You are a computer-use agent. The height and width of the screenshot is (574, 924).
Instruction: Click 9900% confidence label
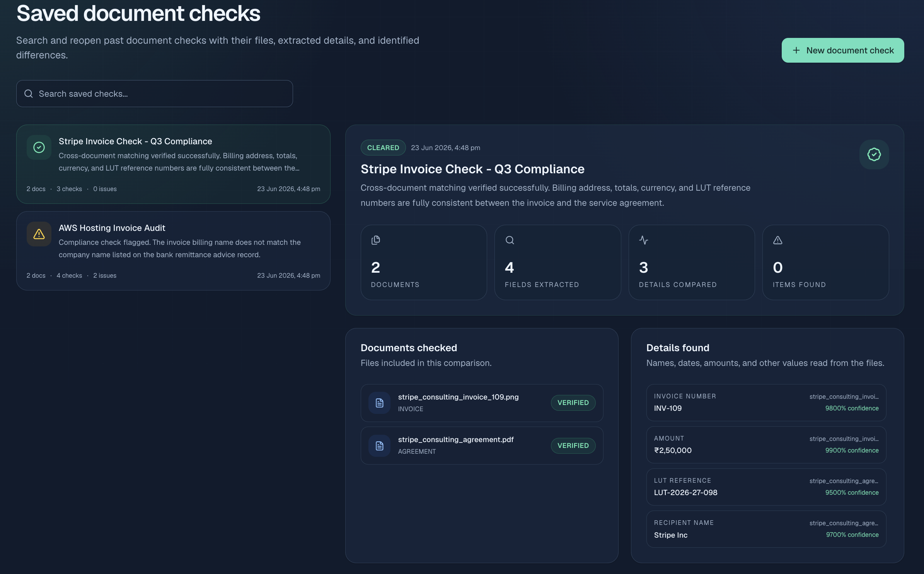852,450
